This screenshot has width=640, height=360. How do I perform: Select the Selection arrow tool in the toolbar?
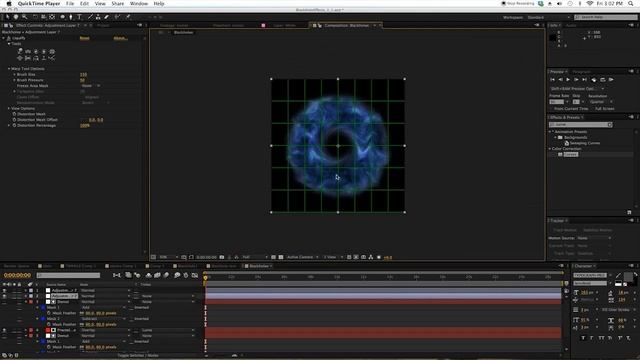click(7, 17)
